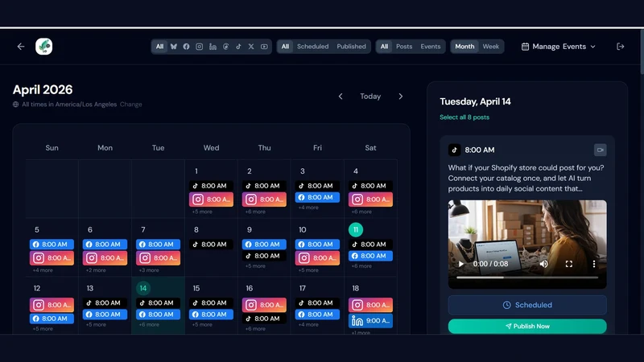The height and width of the screenshot is (362, 644).
Task: Open April 18 LinkedIn 9:00 AM post
Action: 370,321
